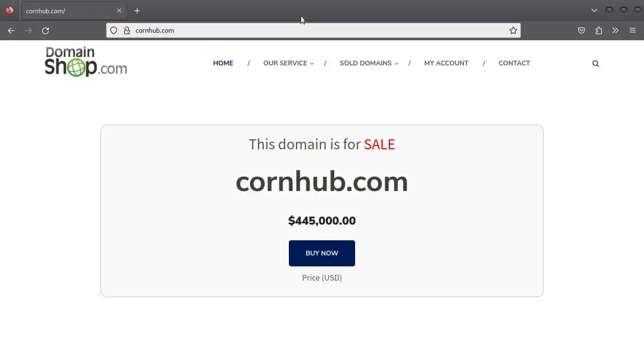644x364 pixels.
Task: Bookmark this page with the star icon
Action: [x=513, y=30]
